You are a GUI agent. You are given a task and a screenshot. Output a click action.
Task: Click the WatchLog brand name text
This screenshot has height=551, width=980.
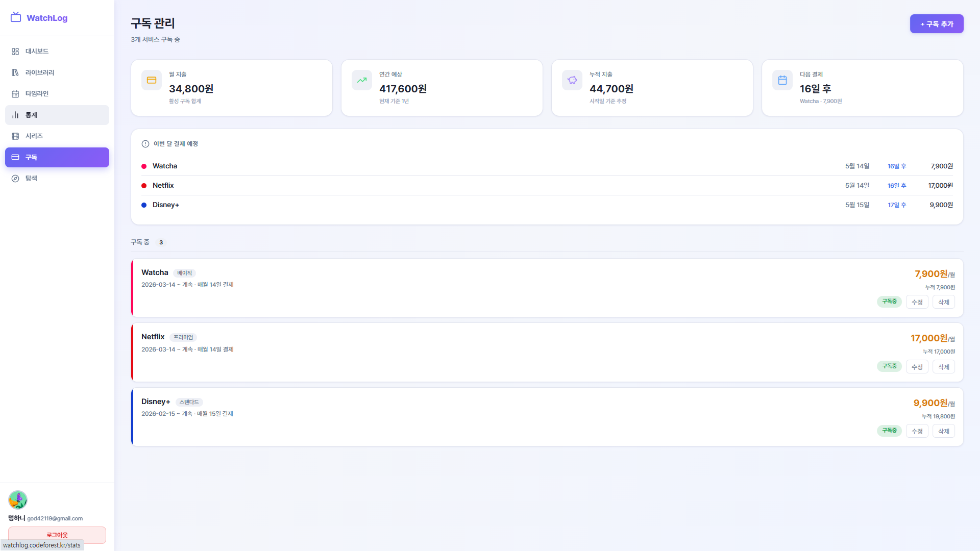[x=47, y=18]
